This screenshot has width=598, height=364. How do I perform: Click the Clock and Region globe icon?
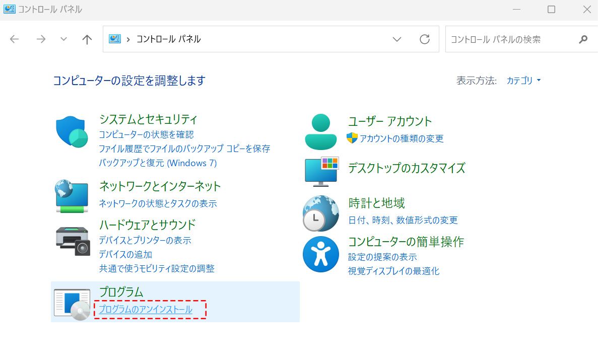tap(321, 213)
